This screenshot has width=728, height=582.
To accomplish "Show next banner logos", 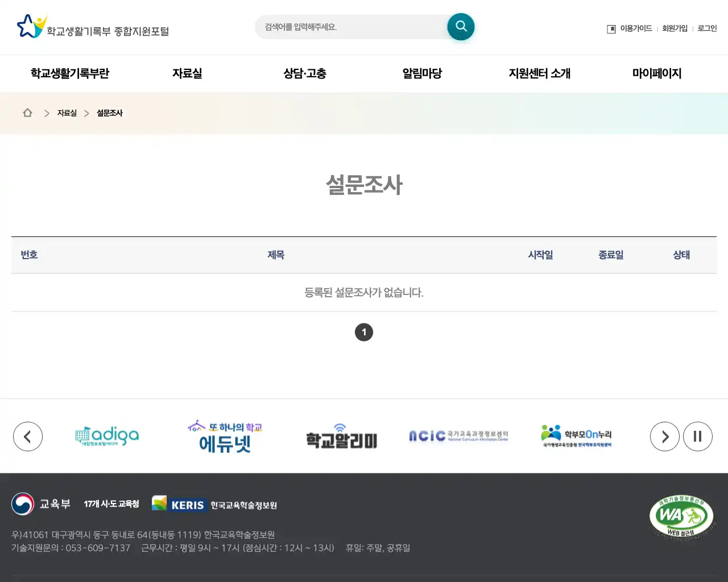I will pyautogui.click(x=665, y=436).
